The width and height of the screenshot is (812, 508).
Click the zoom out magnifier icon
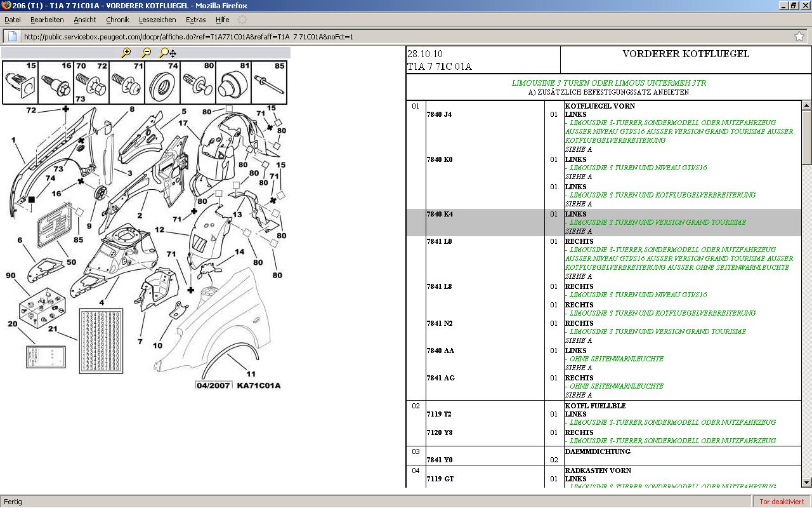146,53
